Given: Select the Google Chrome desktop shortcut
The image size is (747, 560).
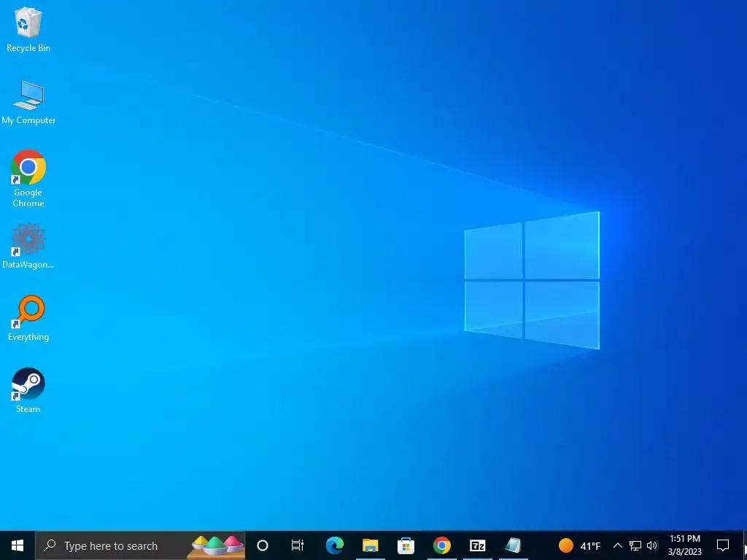Looking at the screenshot, I should (28, 179).
